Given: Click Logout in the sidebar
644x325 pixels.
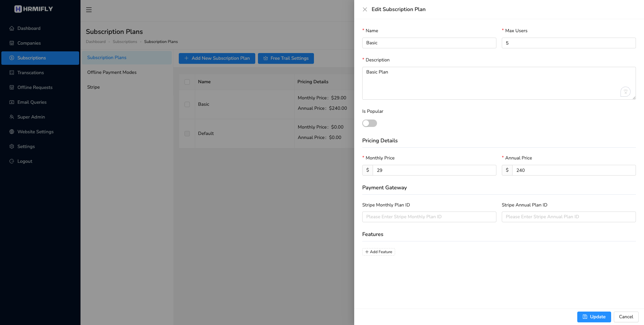Looking at the screenshot, I should tap(40, 161).
